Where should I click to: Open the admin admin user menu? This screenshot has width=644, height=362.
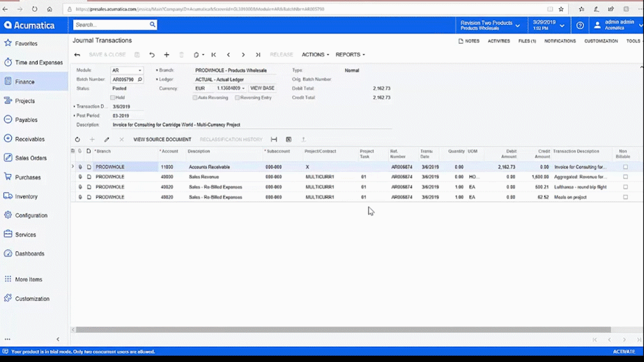pyautogui.click(x=618, y=26)
